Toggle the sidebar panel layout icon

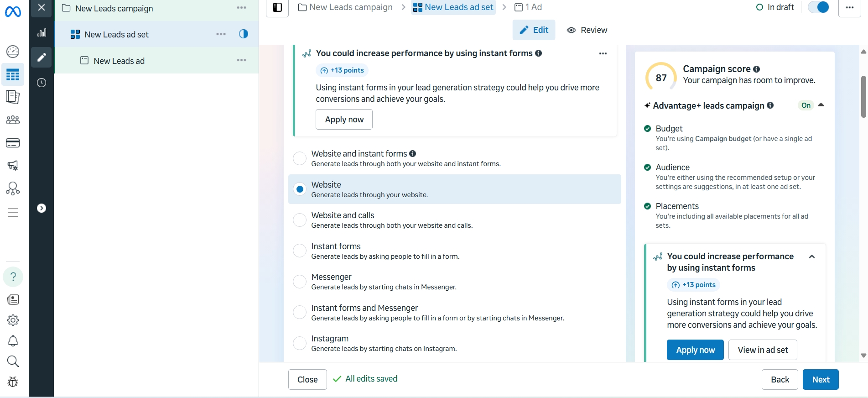(x=277, y=7)
